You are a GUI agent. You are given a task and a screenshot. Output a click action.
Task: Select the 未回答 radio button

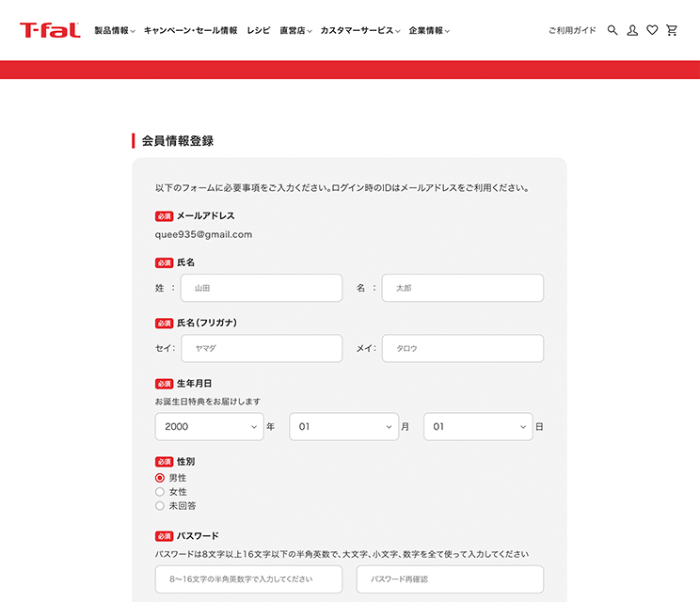[x=160, y=506]
